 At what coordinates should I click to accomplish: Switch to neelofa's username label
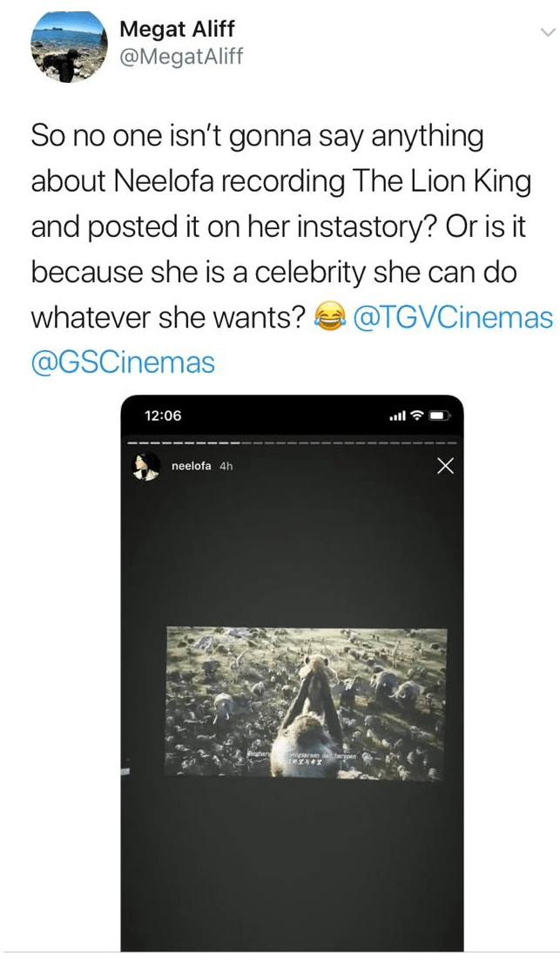(x=192, y=466)
